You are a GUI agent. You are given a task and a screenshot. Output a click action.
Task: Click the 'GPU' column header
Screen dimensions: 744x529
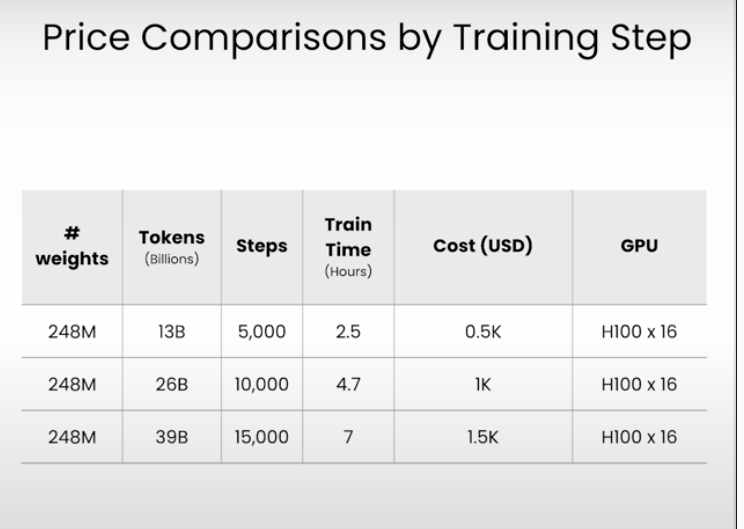pyautogui.click(x=639, y=246)
